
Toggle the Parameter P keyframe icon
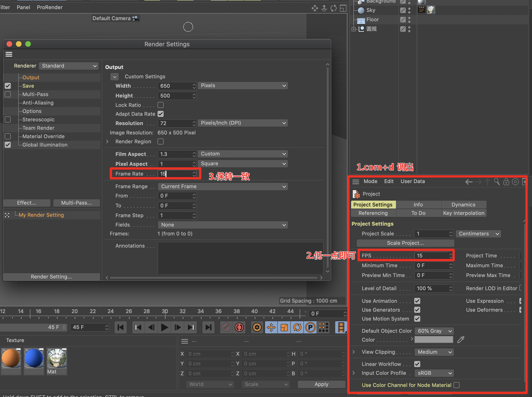[310, 327]
